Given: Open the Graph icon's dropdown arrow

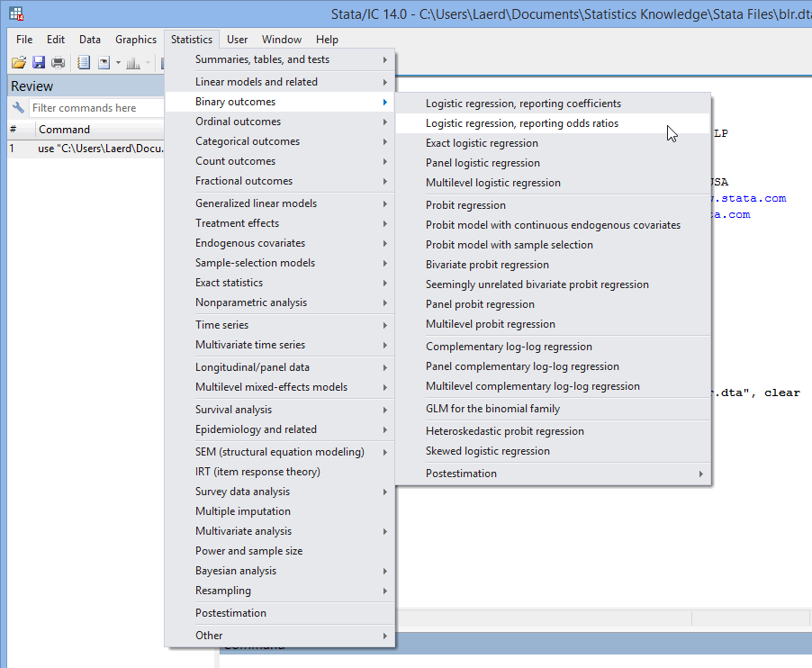Looking at the screenshot, I should click(148, 61).
